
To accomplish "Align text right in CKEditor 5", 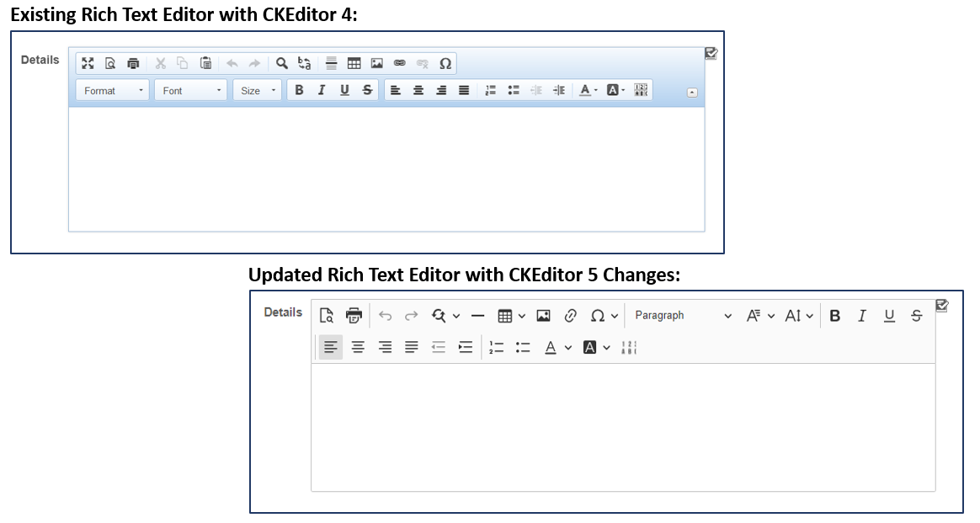I will point(385,347).
